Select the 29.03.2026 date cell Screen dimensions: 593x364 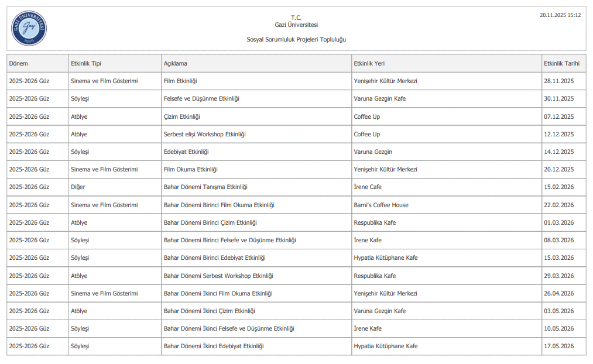(558, 276)
